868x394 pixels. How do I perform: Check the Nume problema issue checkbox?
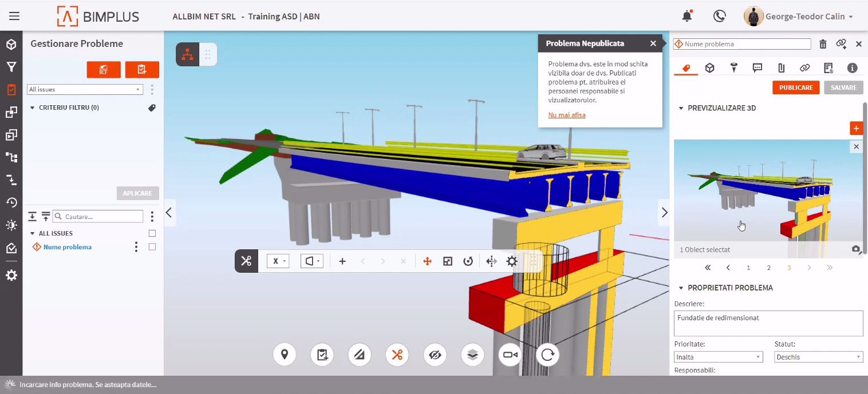pyautogui.click(x=152, y=247)
